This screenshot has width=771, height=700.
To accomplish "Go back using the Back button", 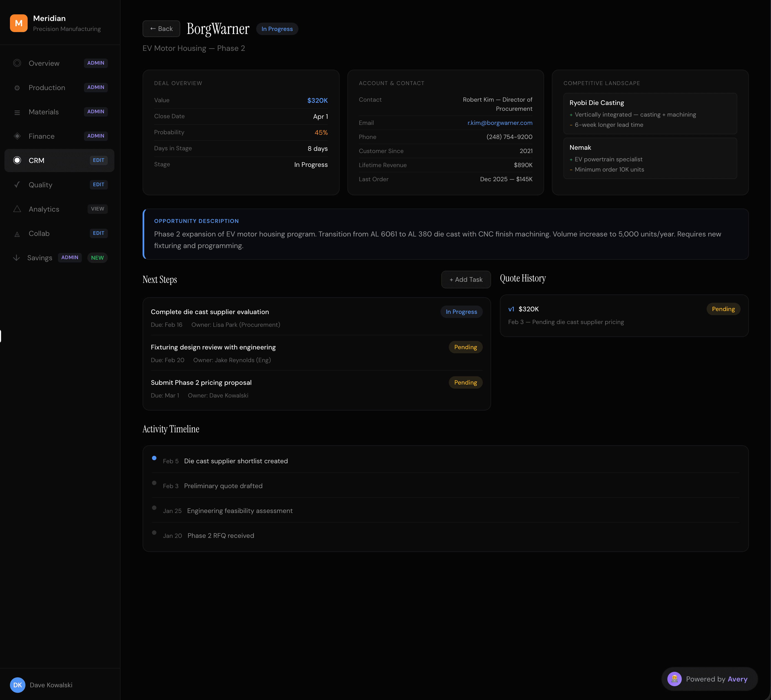I will click(x=161, y=29).
